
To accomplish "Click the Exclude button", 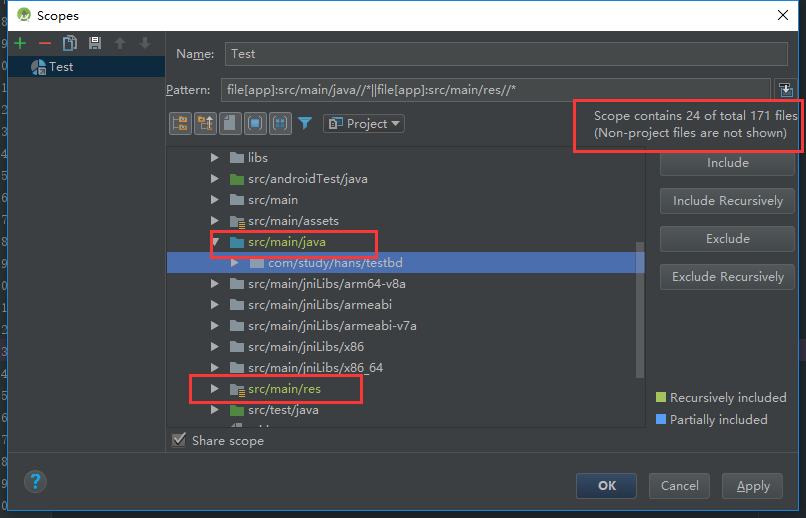I will click(x=727, y=239).
